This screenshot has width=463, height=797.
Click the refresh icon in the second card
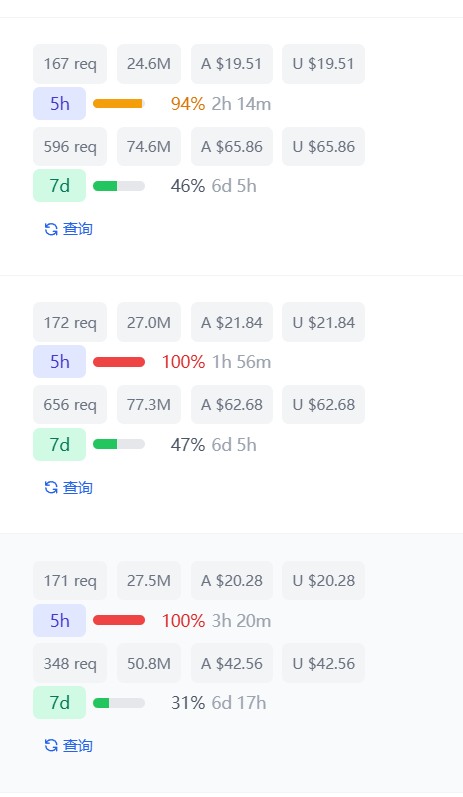coord(51,487)
